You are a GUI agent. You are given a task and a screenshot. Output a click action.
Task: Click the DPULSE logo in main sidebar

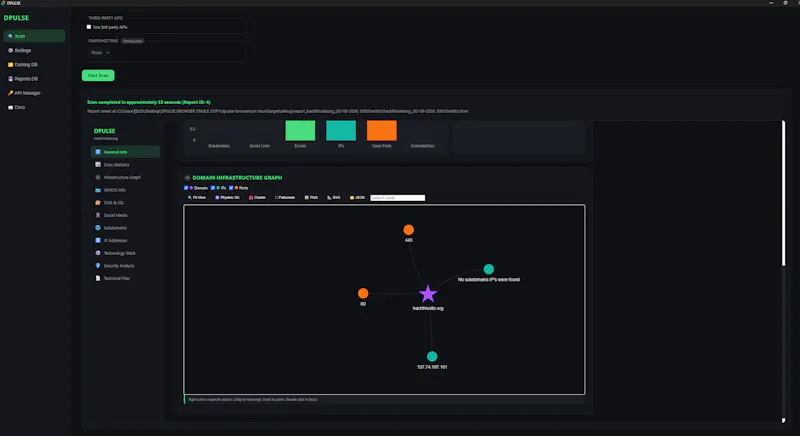[16, 18]
